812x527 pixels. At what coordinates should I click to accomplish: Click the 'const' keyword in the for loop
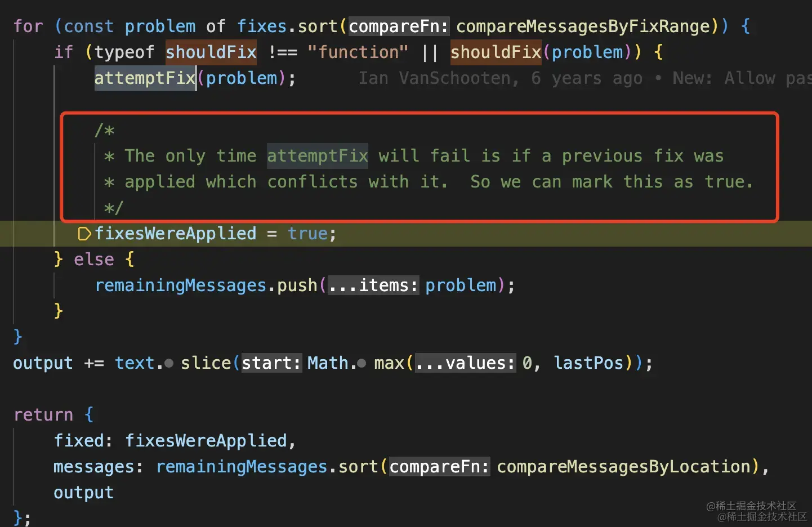pyautogui.click(x=88, y=26)
